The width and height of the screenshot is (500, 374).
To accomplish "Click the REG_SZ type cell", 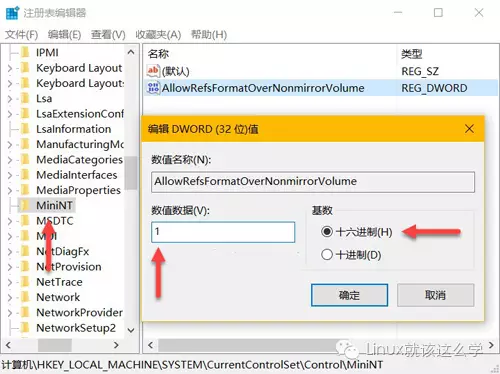I will click(420, 71).
